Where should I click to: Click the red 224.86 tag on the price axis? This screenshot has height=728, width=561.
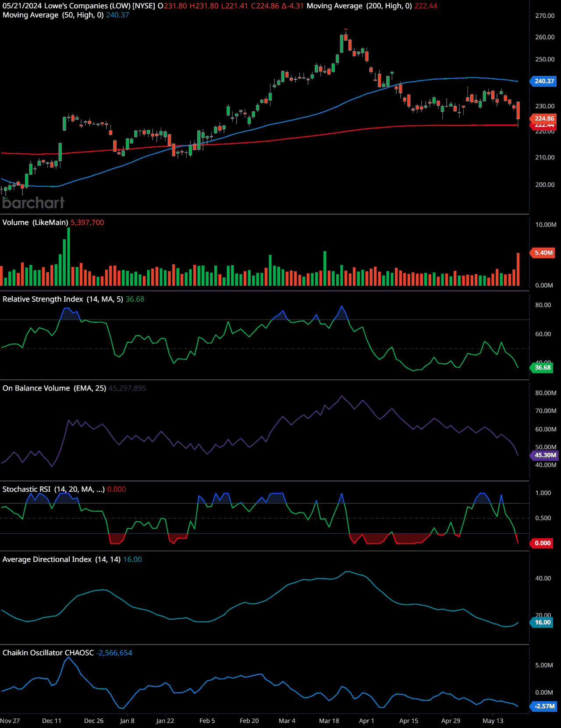click(544, 118)
